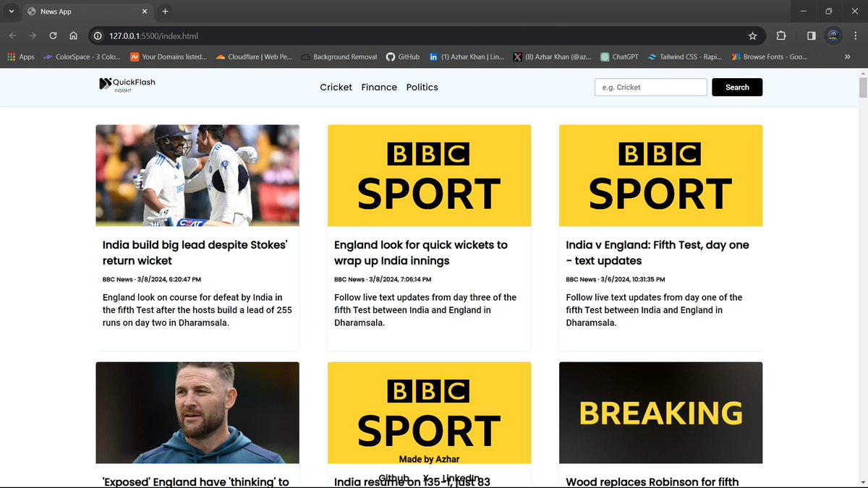Open the Github footer link
868x488 pixels.
(394, 479)
